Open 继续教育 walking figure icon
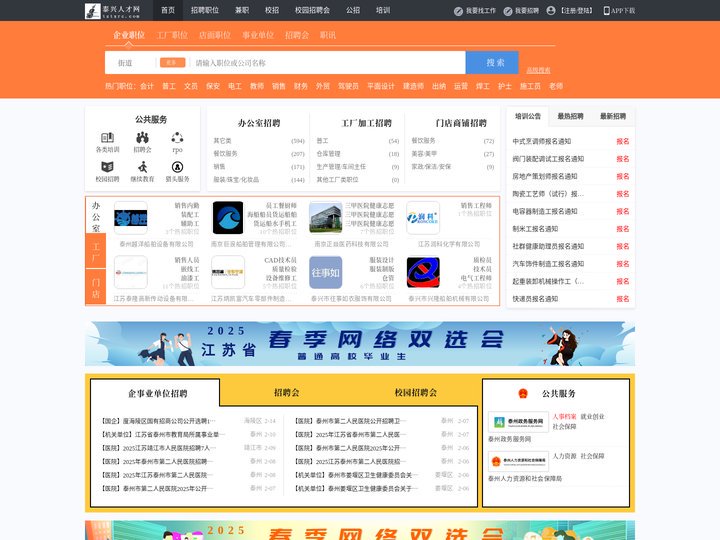Viewport: 720px width, 540px height. click(x=142, y=167)
